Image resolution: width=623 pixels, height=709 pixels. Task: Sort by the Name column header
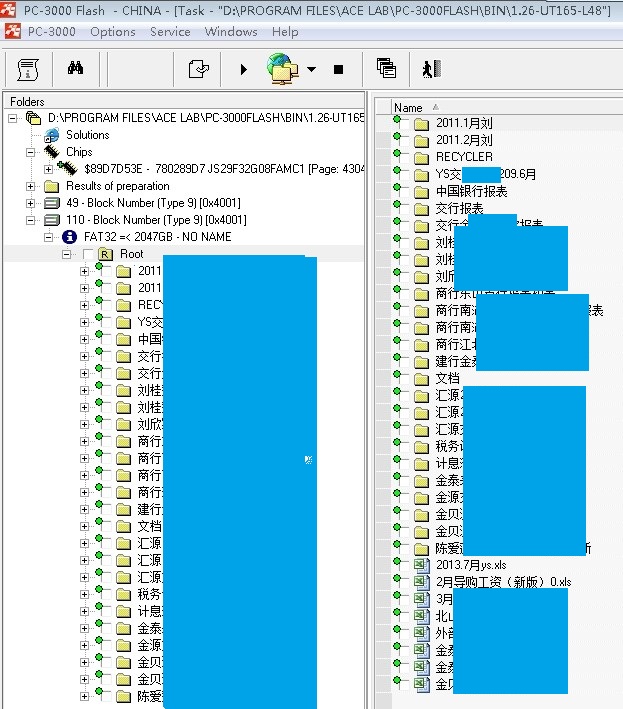pos(408,107)
